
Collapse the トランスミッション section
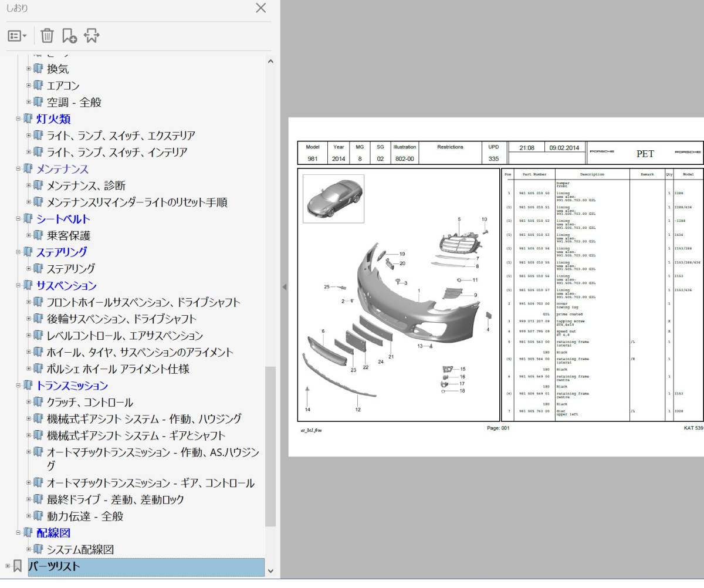[18, 386]
